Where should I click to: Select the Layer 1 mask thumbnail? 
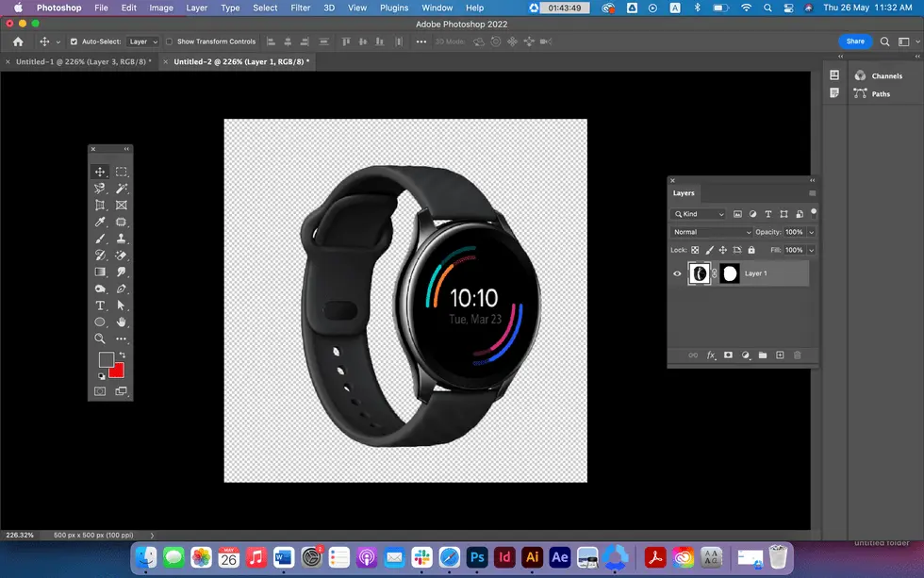[x=730, y=273]
